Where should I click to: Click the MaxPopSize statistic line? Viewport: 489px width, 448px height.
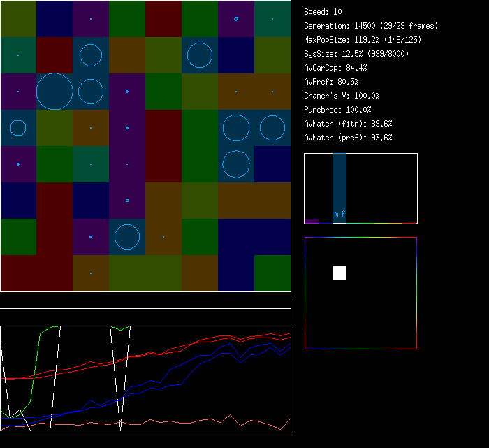363,40
